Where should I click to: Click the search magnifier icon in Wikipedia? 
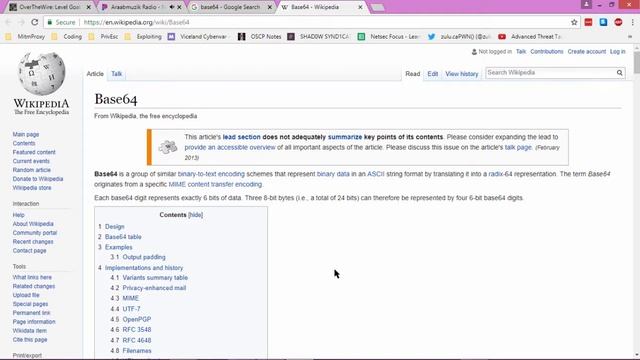(x=620, y=73)
